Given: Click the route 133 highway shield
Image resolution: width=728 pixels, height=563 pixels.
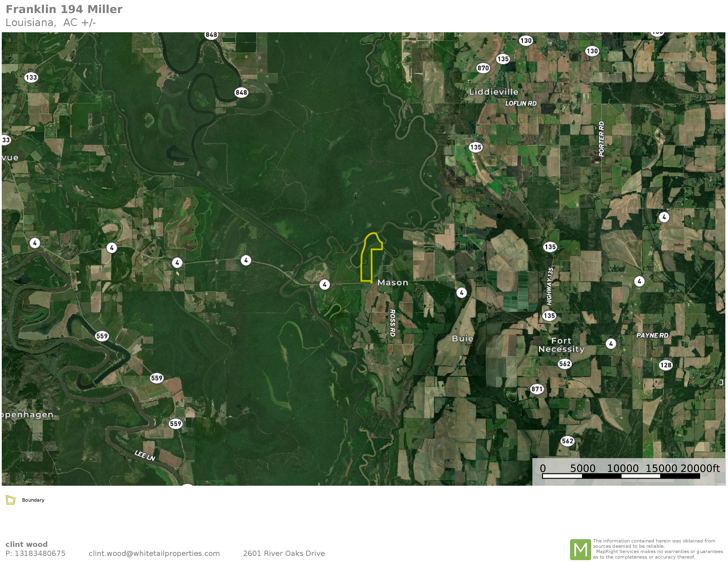Looking at the screenshot, I should pyautogui.click(x=31, y=77).
